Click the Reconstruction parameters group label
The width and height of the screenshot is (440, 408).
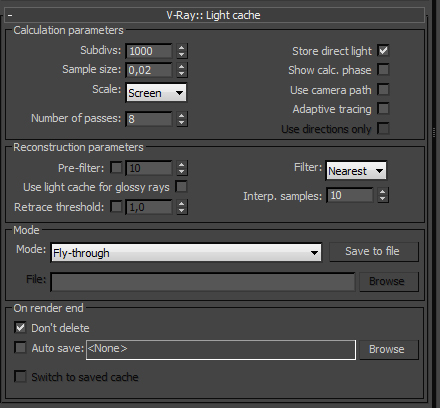click(x=78, y=147)
